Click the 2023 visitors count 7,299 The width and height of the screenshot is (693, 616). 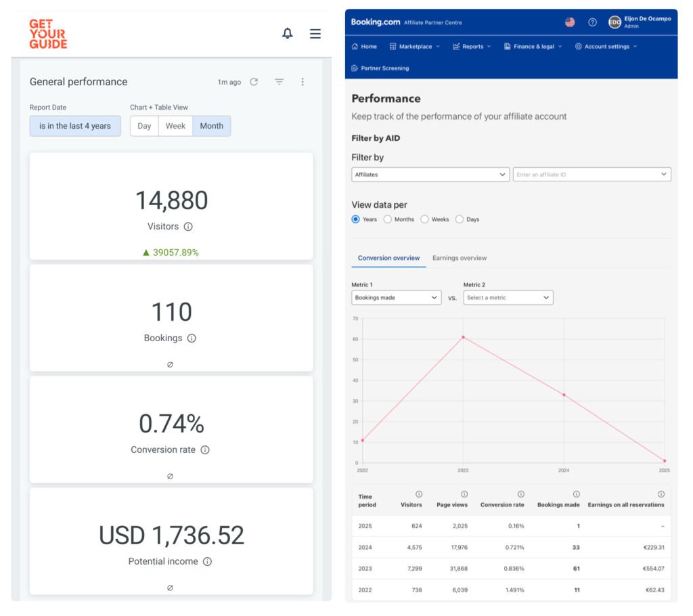(x=415, y=569)
